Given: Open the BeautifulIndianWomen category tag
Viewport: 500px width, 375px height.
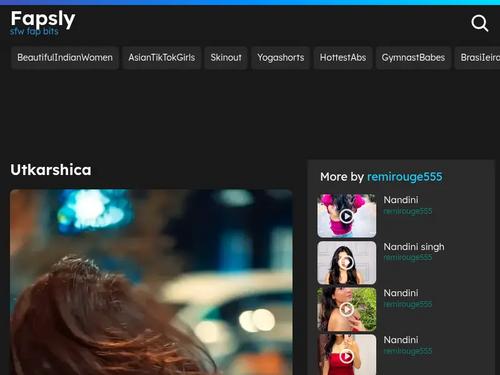Looking at the screenshot, I should tap(65, 58).
